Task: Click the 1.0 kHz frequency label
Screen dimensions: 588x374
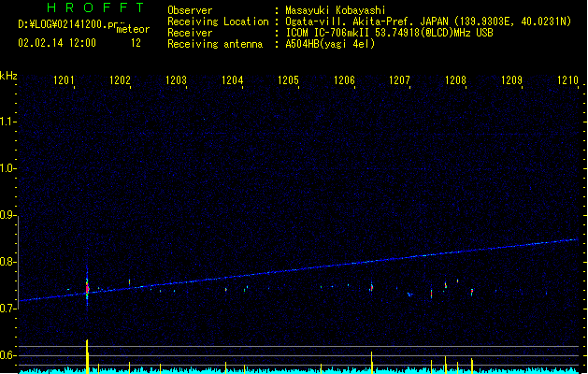Action: point(7,168)
